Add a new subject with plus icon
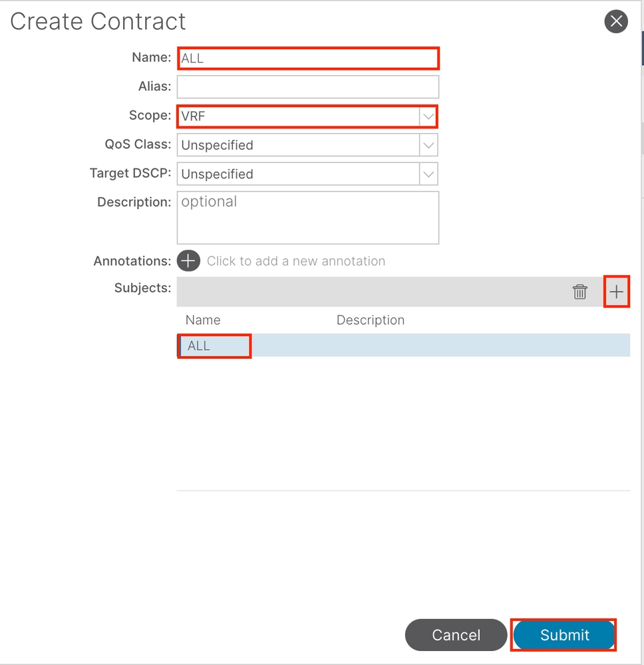Image resolution: width=644 pixels, height=665 pixels. coord(617,292)
